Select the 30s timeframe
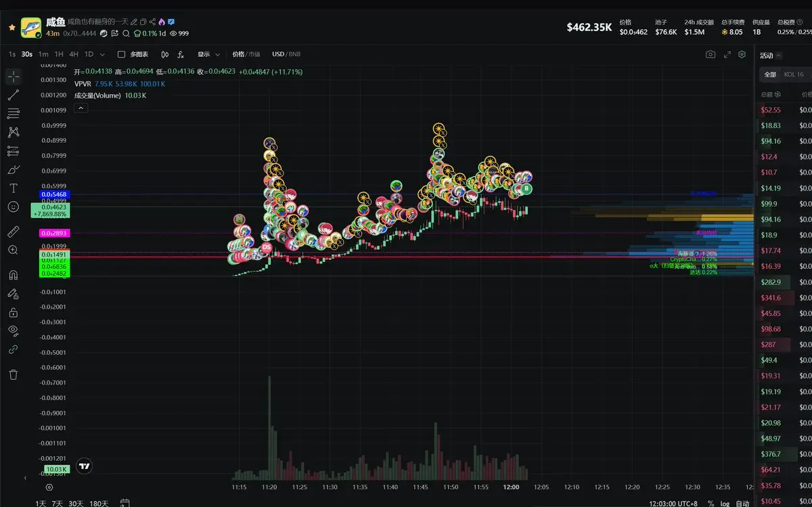Image resolution: width=812 pixels, height=507 pixels. tap(27, 54)
